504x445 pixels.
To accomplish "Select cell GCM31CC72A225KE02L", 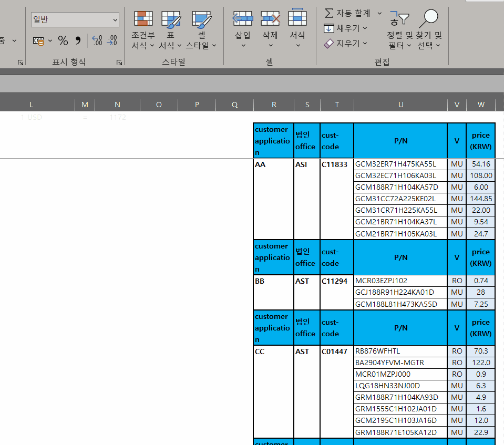I will (x=400, y=199).
